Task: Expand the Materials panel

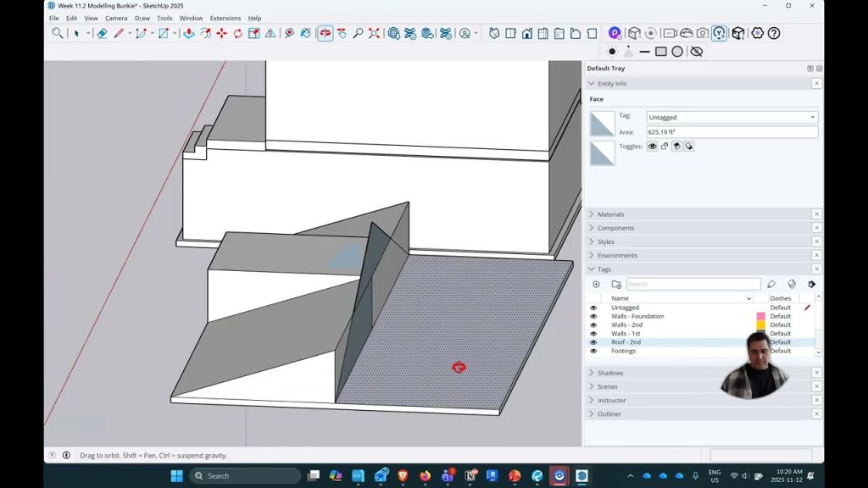Action: coord(610,214)
